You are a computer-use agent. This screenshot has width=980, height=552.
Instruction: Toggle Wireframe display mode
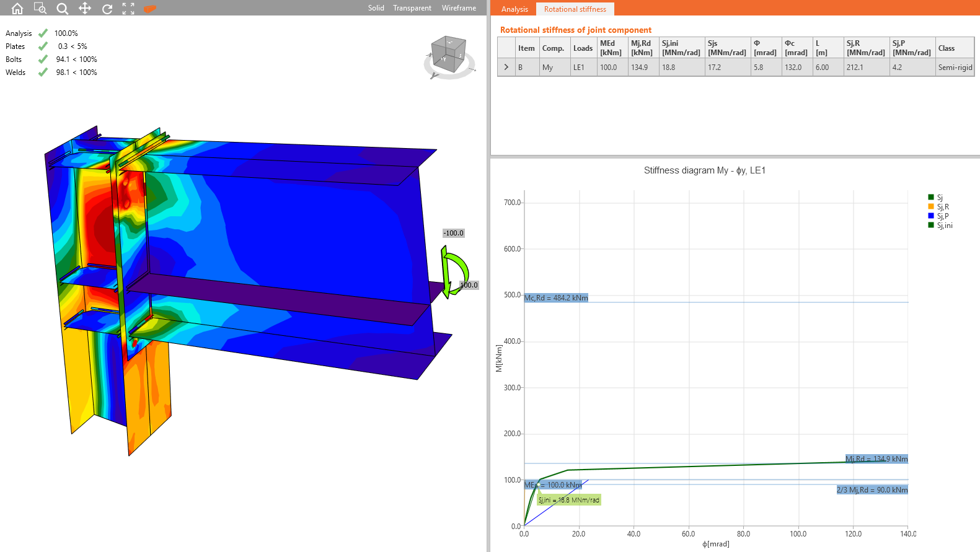pyautogui.click(x=459, y=8)
